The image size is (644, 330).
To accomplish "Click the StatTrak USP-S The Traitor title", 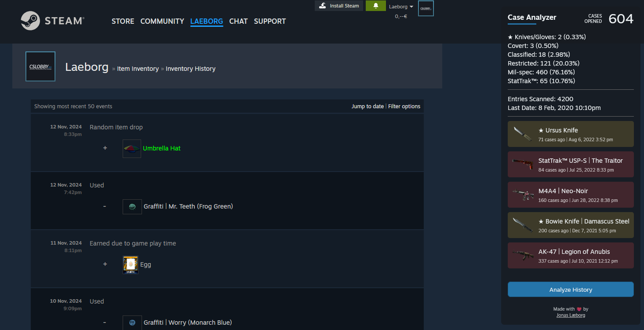I will (x=581, y=161).
